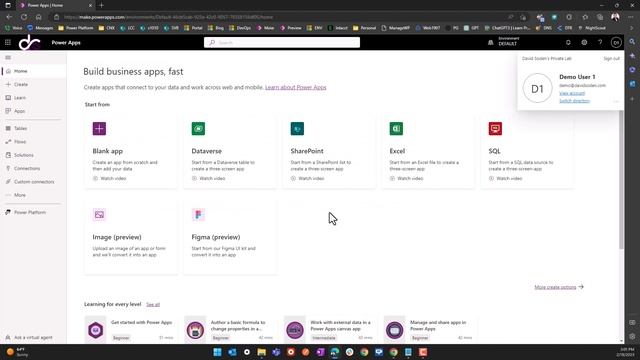640x360 pixels.
Task: Open notifications bell in Power Apps header
Action: click(x=568, y=42)
